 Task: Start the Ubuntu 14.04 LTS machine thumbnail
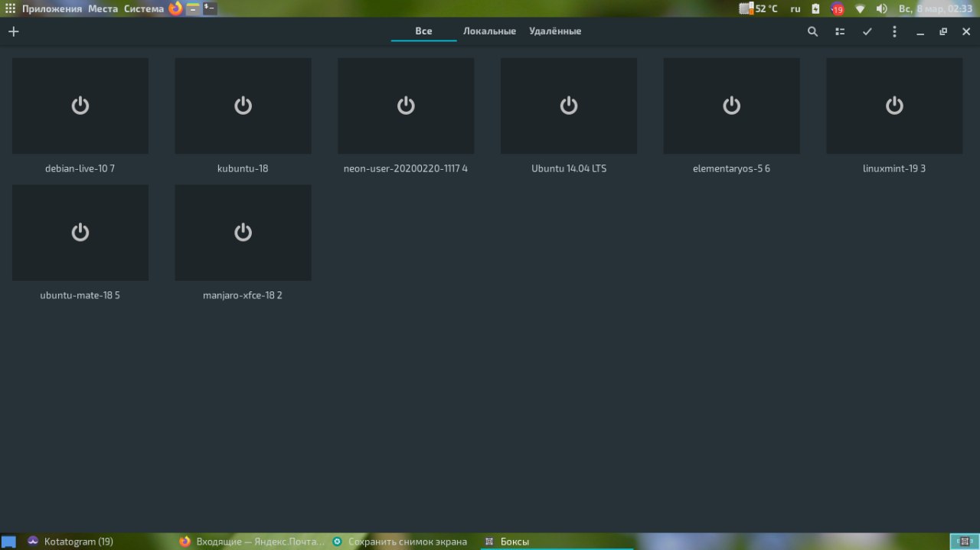tap(569, 106)
